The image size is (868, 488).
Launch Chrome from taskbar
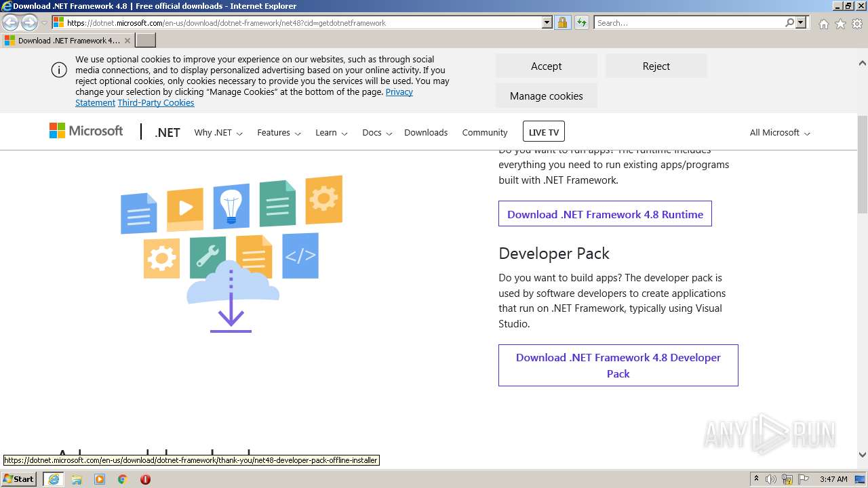122,479
